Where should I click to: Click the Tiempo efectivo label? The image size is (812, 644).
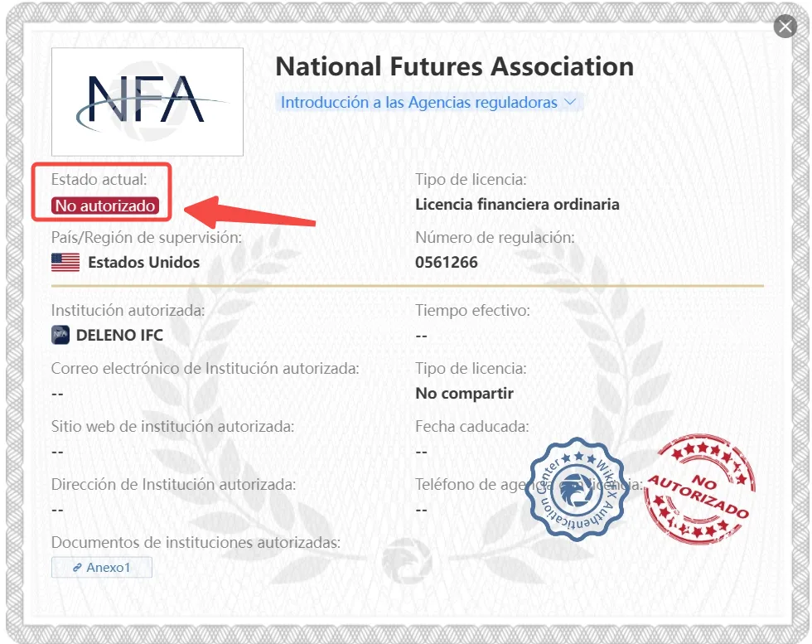(473, 310)
